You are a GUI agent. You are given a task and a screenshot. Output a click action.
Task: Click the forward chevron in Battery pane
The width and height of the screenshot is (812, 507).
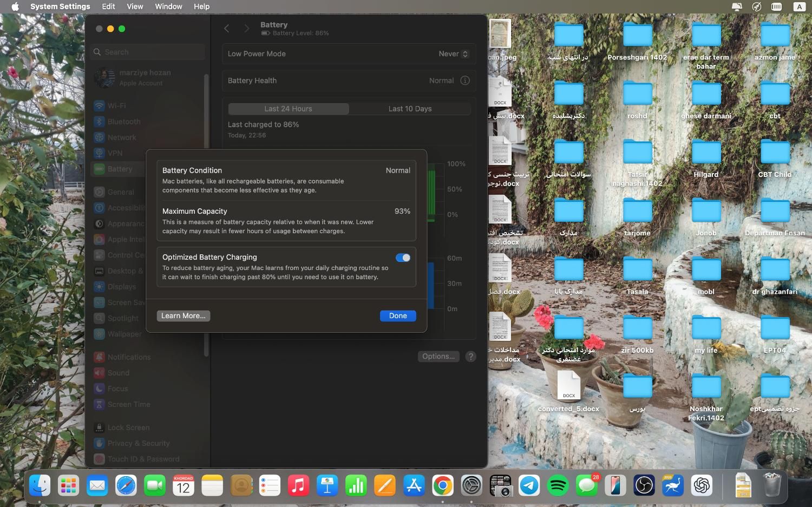(x=247, y=29)
